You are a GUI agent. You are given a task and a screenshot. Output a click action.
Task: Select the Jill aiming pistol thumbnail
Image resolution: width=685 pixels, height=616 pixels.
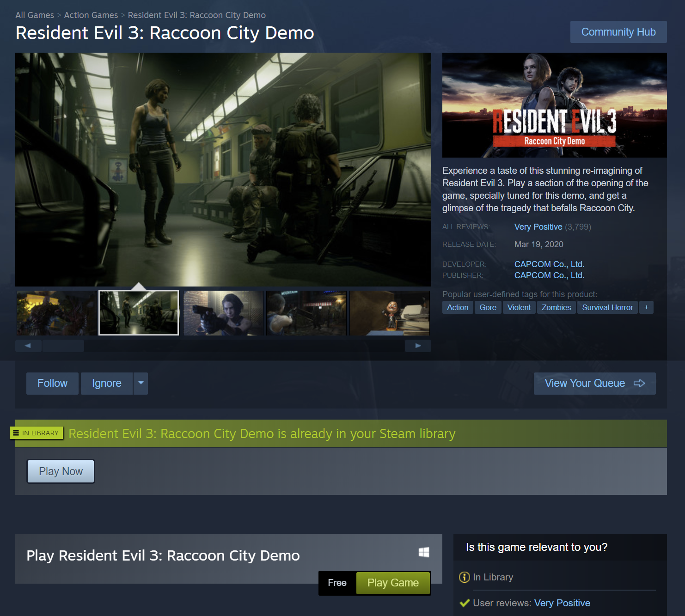click(223, 313)
